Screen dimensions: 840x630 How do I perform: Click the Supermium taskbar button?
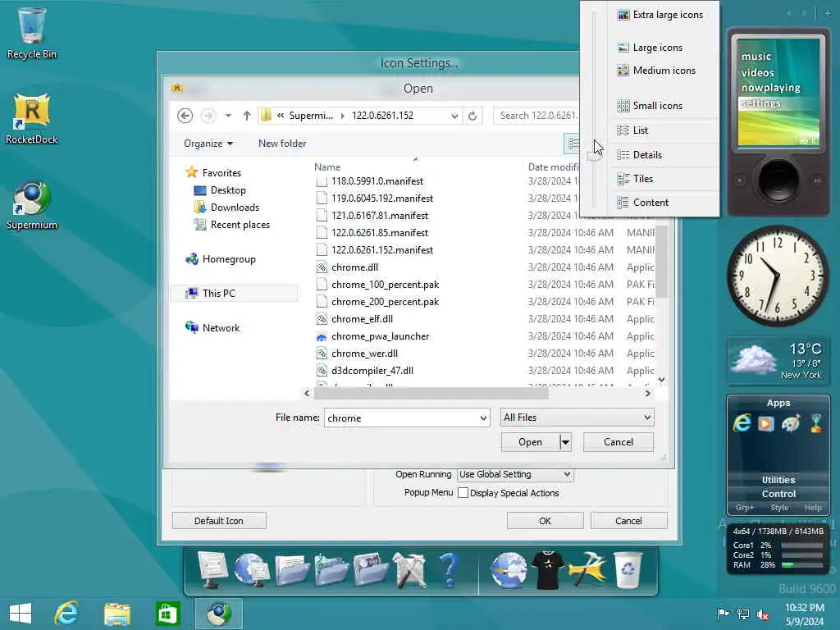pyautogui.click(x=218, y=614)
